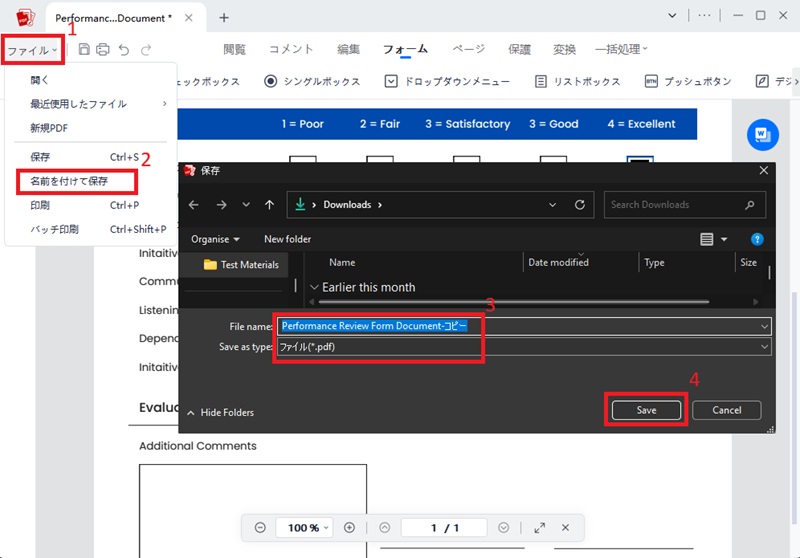Switch to the 変換 tab
This screenshot has height=558, width=800.
[x=564, y=49]
